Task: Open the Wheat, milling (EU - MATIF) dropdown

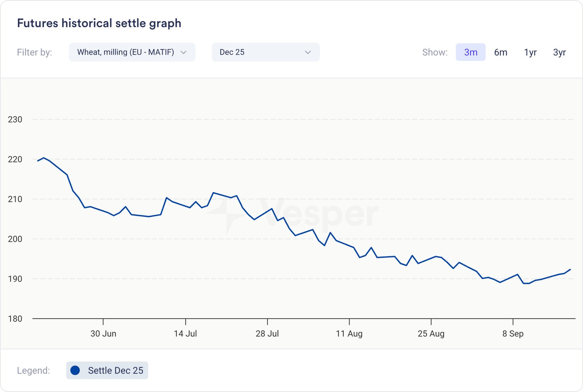Action: tap(126, 52)
